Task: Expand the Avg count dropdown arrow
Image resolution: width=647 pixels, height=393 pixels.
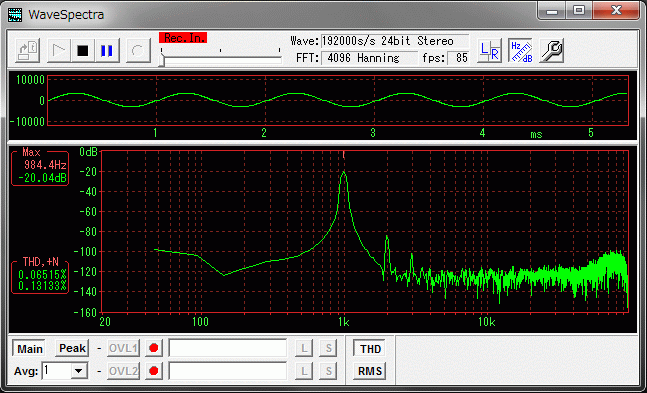Action: click(x=79, y=371)
